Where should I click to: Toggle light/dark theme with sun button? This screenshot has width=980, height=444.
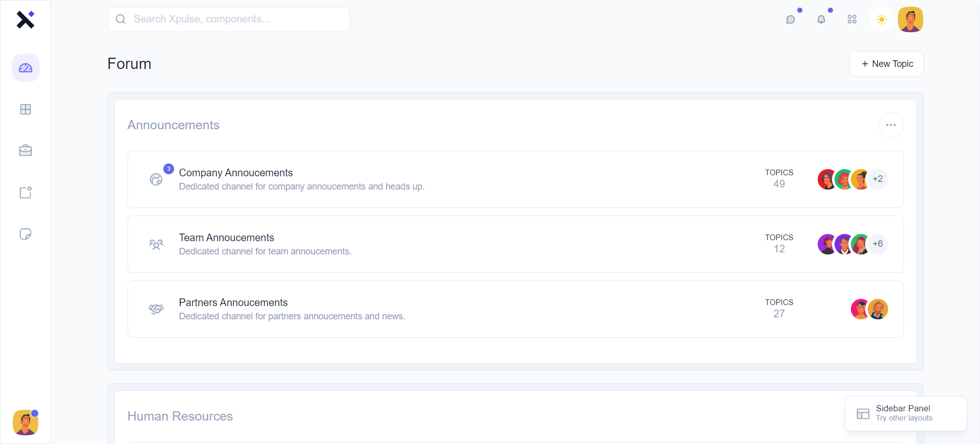coord(881,19)
